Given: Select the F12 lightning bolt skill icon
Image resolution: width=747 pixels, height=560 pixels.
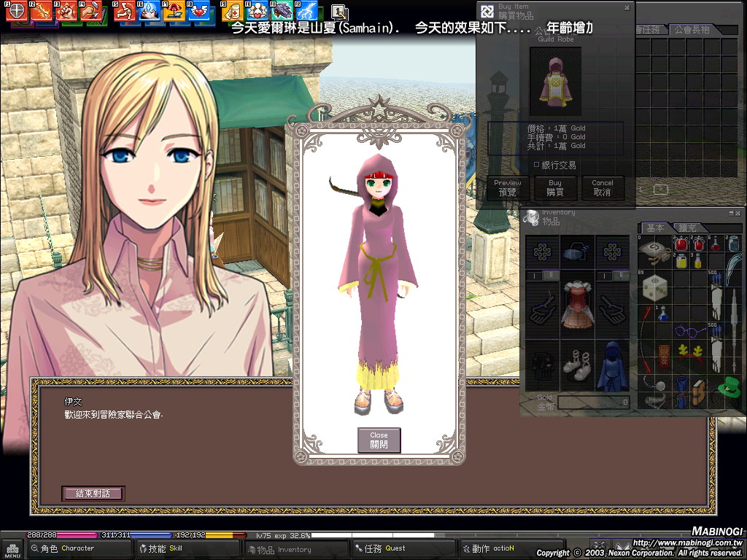Looking at the screenshot, I should coord(307,12).
